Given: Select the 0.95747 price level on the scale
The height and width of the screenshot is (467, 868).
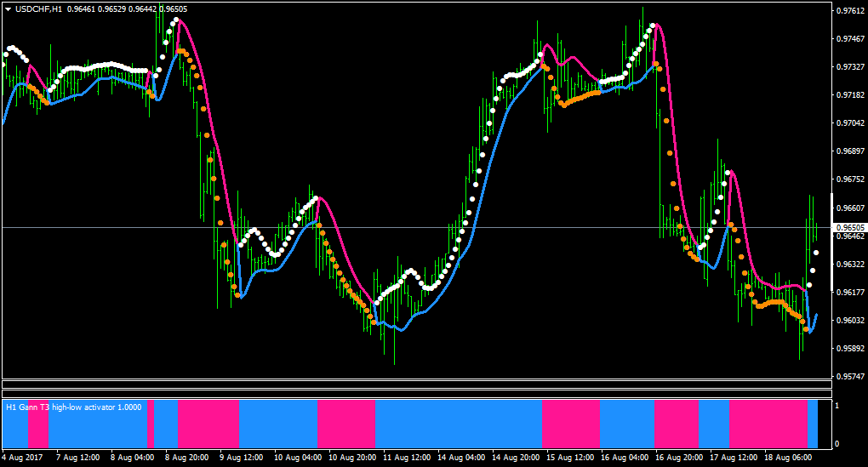Looking at the screenshot, I should tap(851, 377).
